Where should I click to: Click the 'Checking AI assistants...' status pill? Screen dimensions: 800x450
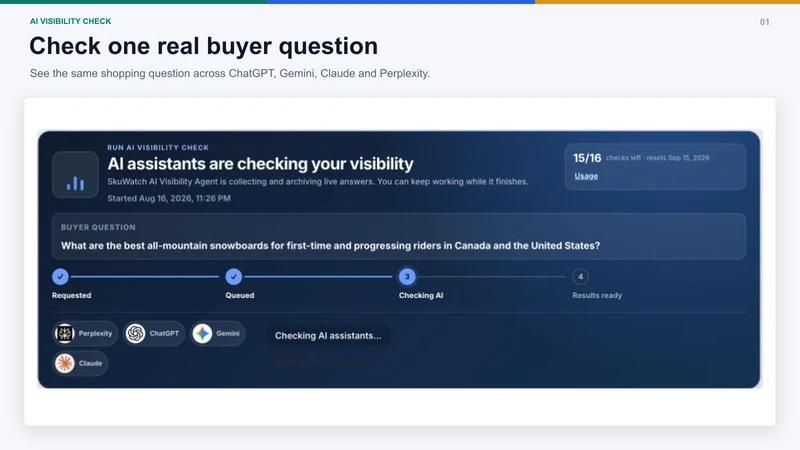pyautogui.click(x=328, y=336)
